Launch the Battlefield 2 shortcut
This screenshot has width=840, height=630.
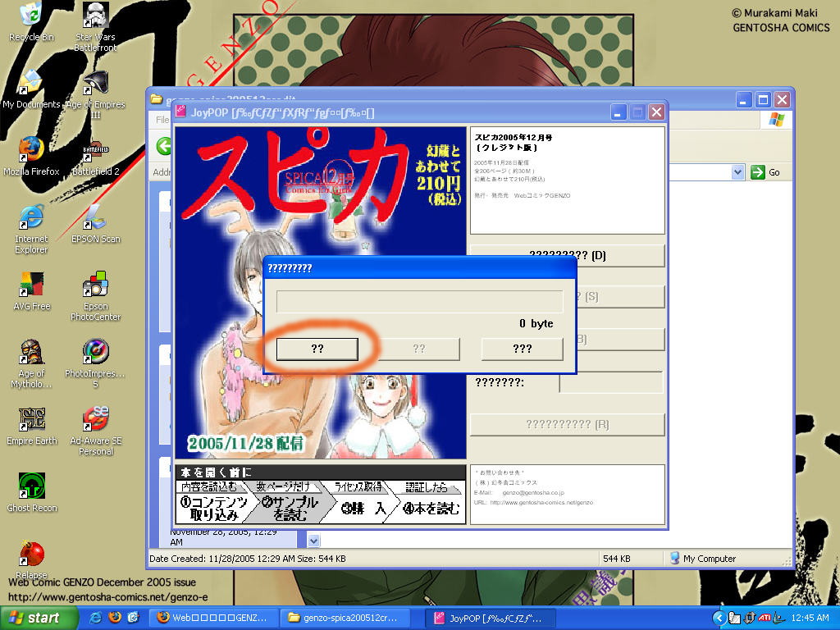click(96, 152)
